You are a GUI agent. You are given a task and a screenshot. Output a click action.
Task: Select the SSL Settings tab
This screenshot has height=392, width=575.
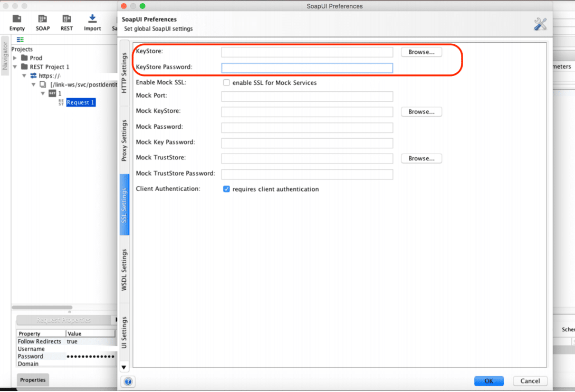124,205
